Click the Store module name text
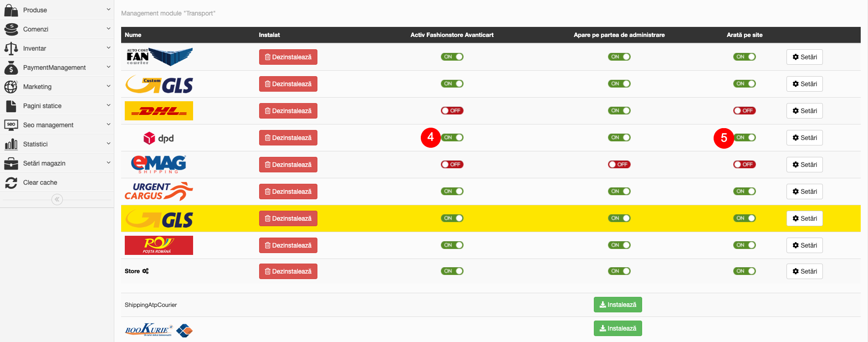This screenshot has width=868, height=342. tap(132, 271)
